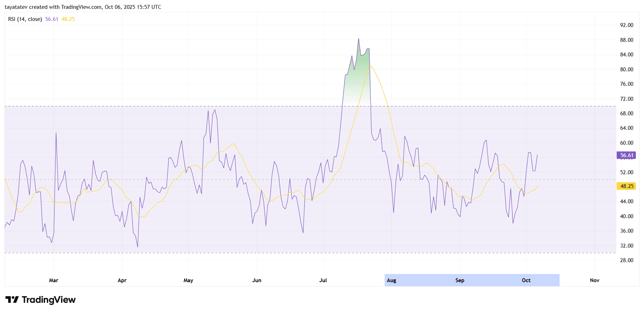Click the 28.00 label on the value axis

[x=626, y=260]
